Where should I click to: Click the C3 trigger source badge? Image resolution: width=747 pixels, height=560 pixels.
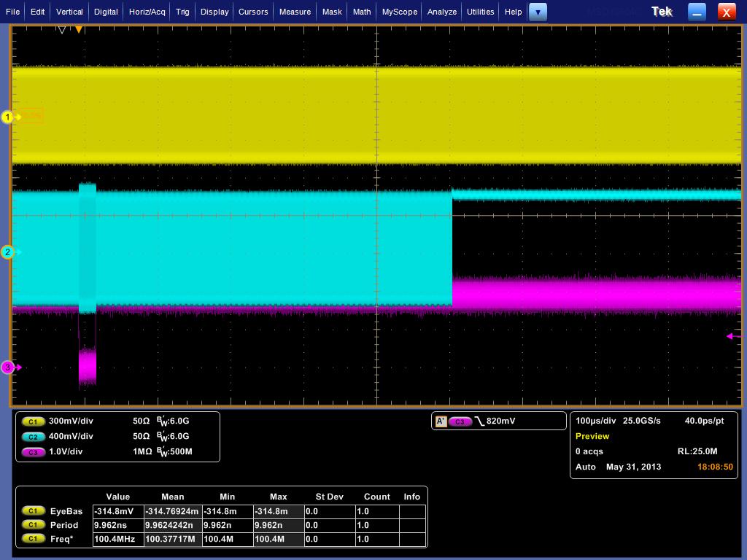[x=462, y=421]
